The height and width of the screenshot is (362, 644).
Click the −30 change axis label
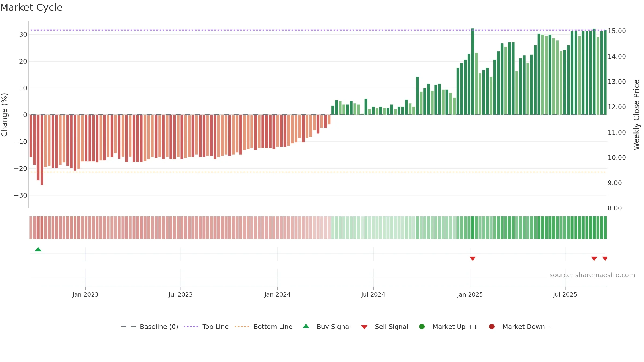coord(21,195)
